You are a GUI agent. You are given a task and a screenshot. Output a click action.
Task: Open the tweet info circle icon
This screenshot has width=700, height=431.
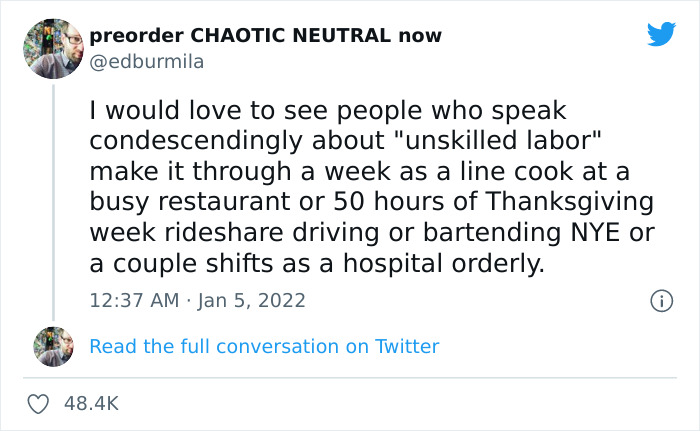click(660, 300)
